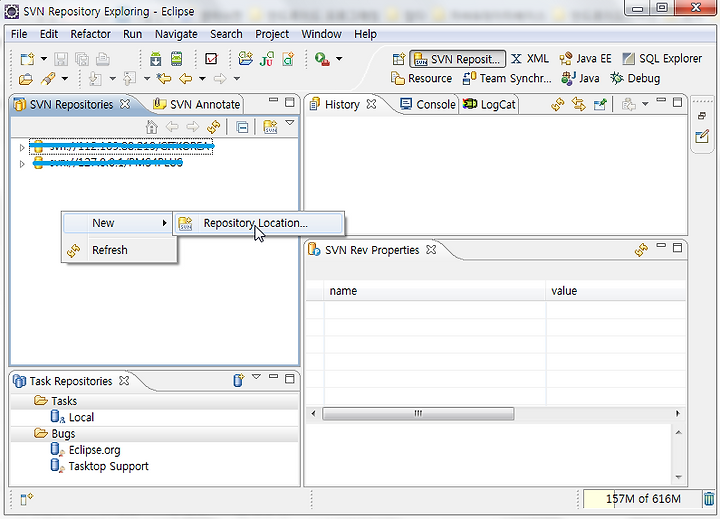Viewport: 720px width, 519px height.
Task: Click the name column header
Action: (434, 291)
